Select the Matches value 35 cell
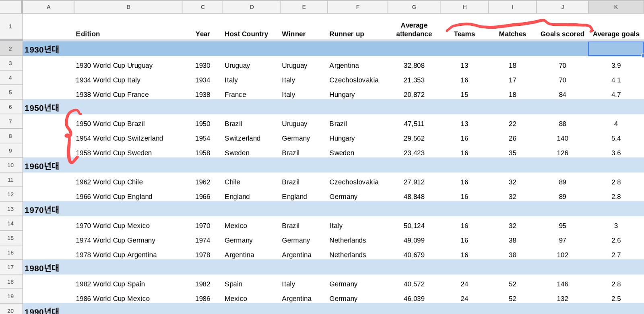 [x=512, y=153]
